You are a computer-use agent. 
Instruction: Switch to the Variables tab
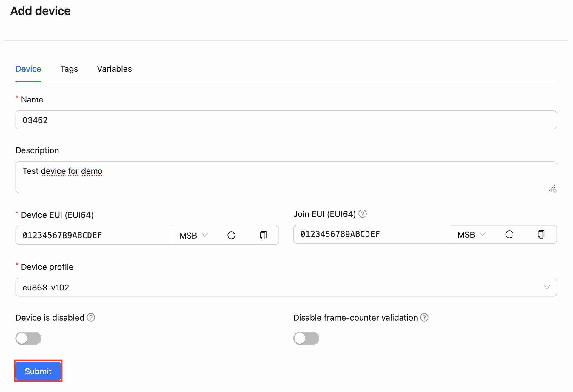tap(114, 69)
